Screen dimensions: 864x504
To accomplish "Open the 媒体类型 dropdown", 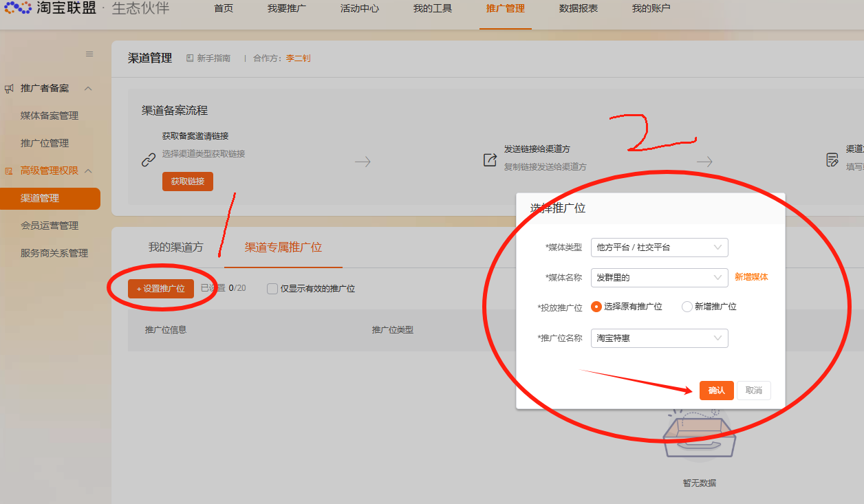I will (659, 247).
